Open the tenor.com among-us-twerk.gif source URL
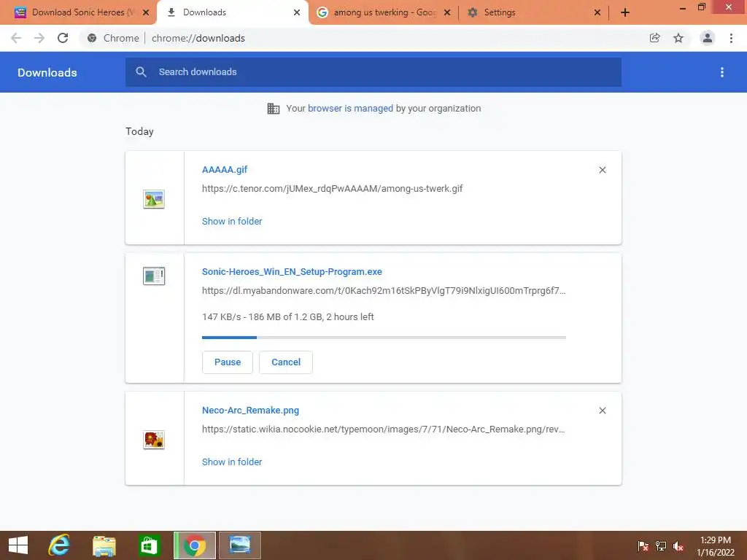Screen dimensions: 747x560 pyautogui.click(x=332, y=189)
